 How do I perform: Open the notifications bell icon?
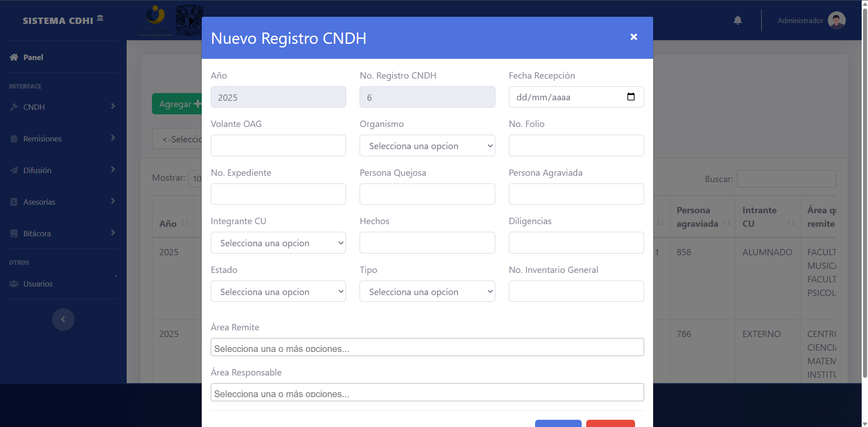[738, 20]
